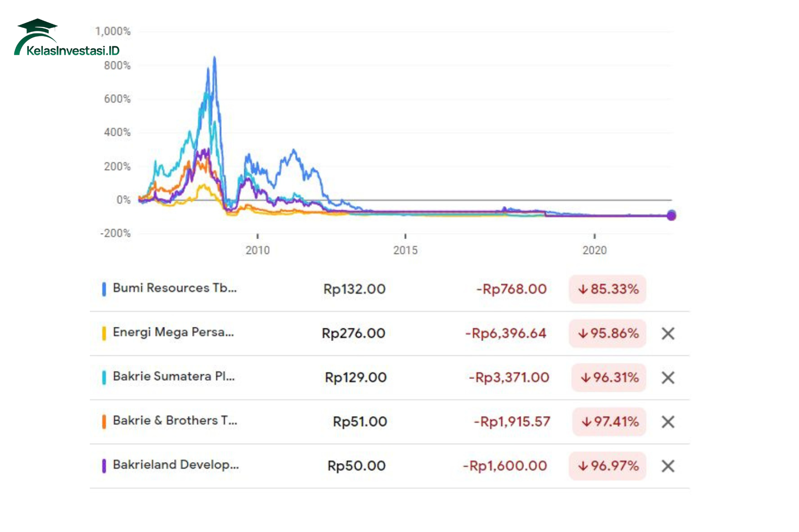Click the 95.86% decline badge
This screenshot has height=532, width=799.
pyautogui.click(x=607, y=333)
